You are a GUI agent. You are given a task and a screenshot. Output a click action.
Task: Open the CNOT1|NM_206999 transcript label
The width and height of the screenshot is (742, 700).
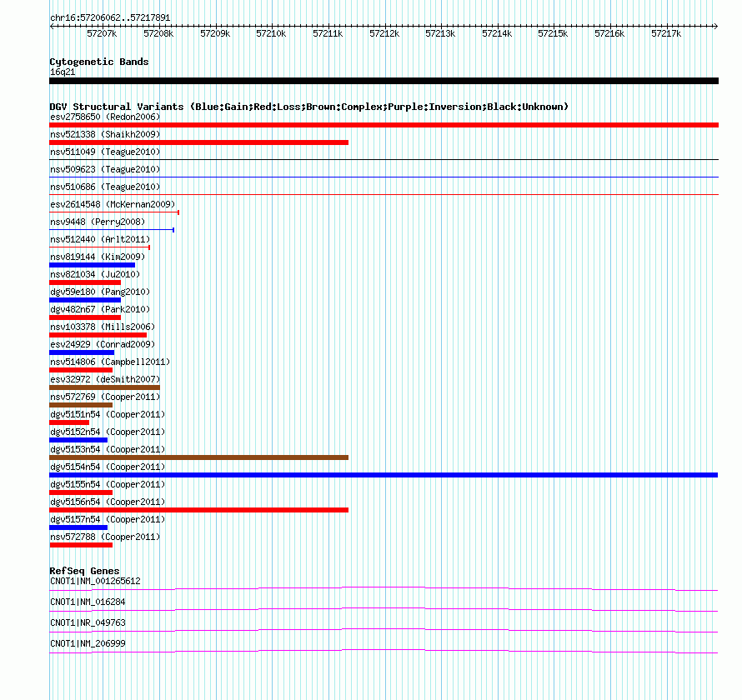pos(88,643)
